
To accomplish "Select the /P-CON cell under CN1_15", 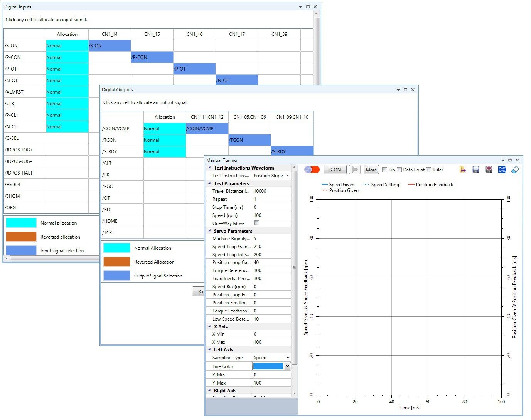I will [x=152, y=57].
